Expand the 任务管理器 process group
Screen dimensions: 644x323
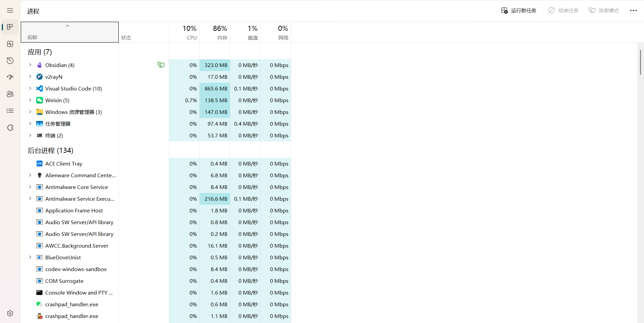[x=30, y=124]
